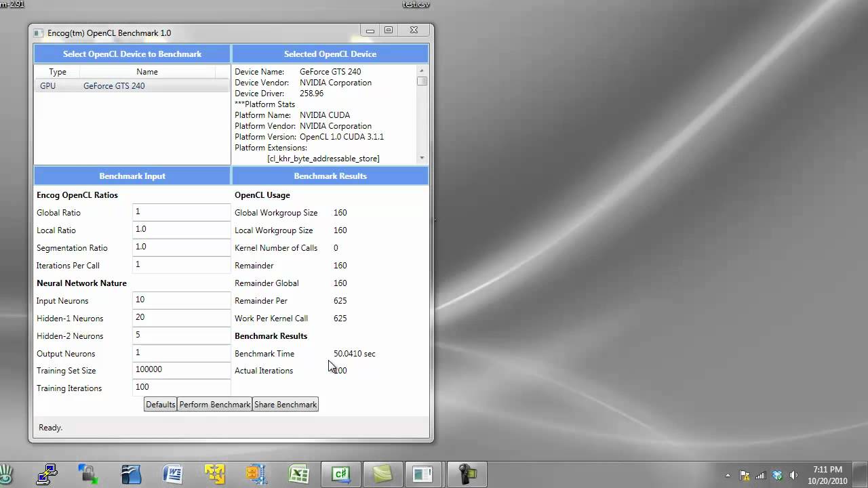This screenshot has width=868, height=488.
Task: Click the Local Ratio input field
Action: (x=182, y=230)
